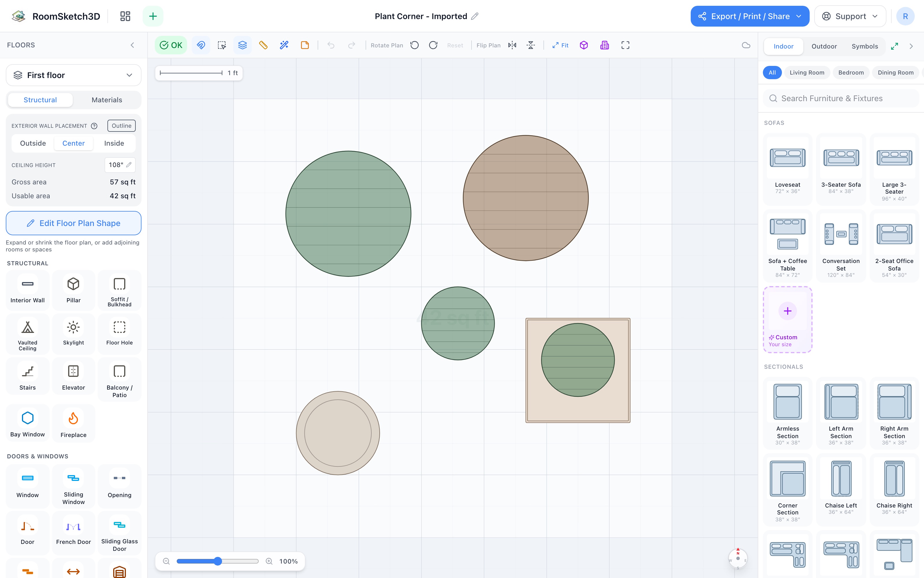
Task: Switch to the Indoor tab
Action: [x=783, y=46]
